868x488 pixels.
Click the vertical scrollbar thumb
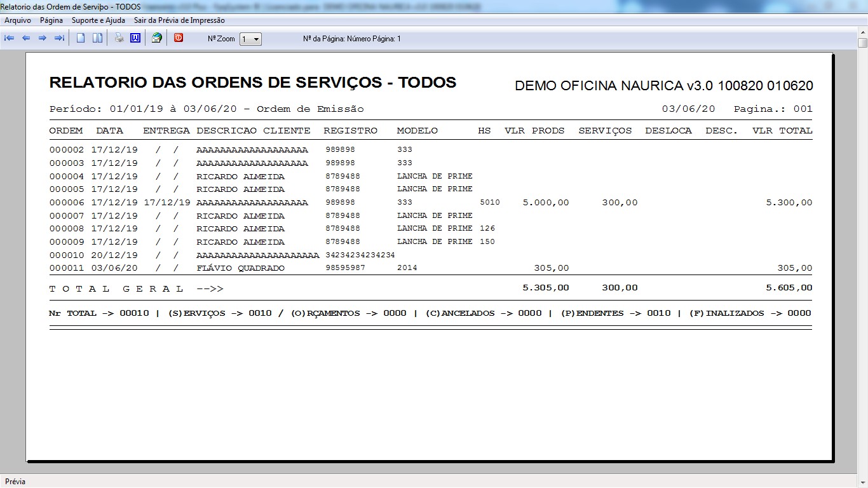tap(862, 43)
